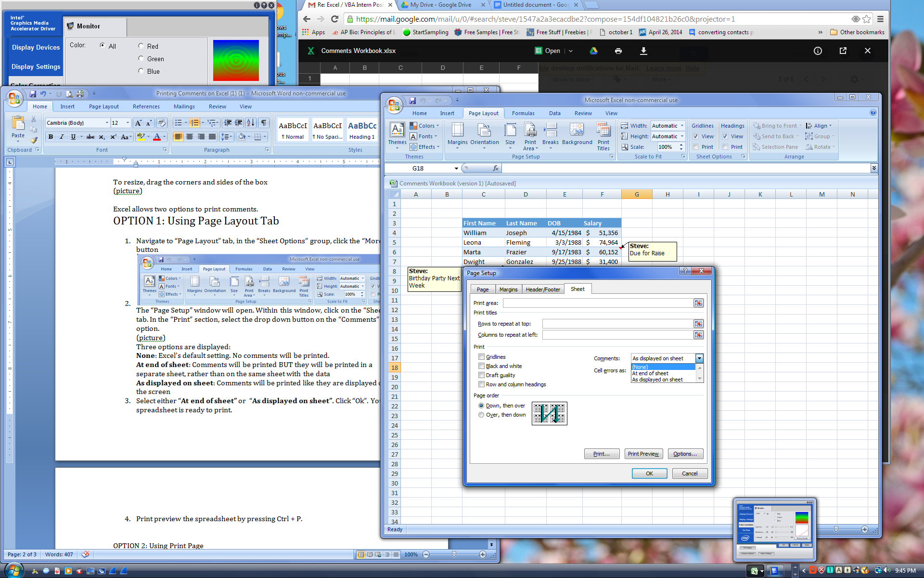Check the Gridlines box in Page Setup

pos(481,357)
